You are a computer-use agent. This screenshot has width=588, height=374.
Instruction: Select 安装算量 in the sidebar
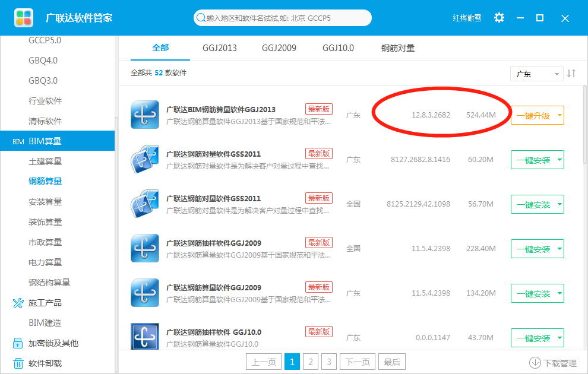coord(45,202)
